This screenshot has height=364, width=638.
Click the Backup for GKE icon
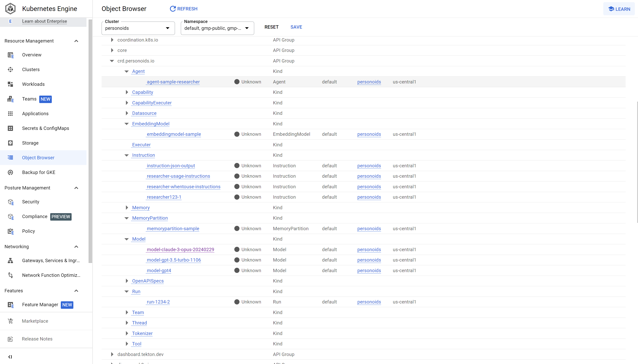[10, 173]
